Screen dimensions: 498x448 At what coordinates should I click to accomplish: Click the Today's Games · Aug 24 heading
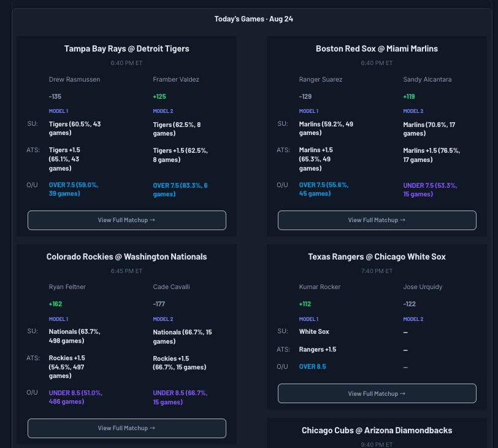254,19
